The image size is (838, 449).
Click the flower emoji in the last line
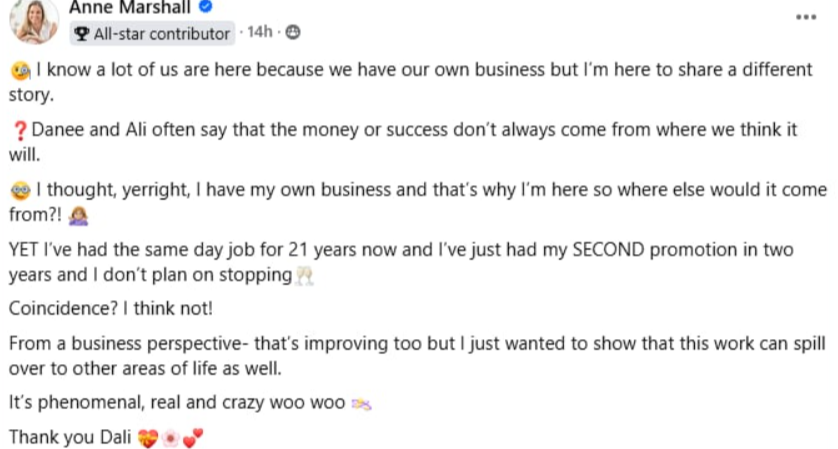pyautogui.click(x=170, y=438)
